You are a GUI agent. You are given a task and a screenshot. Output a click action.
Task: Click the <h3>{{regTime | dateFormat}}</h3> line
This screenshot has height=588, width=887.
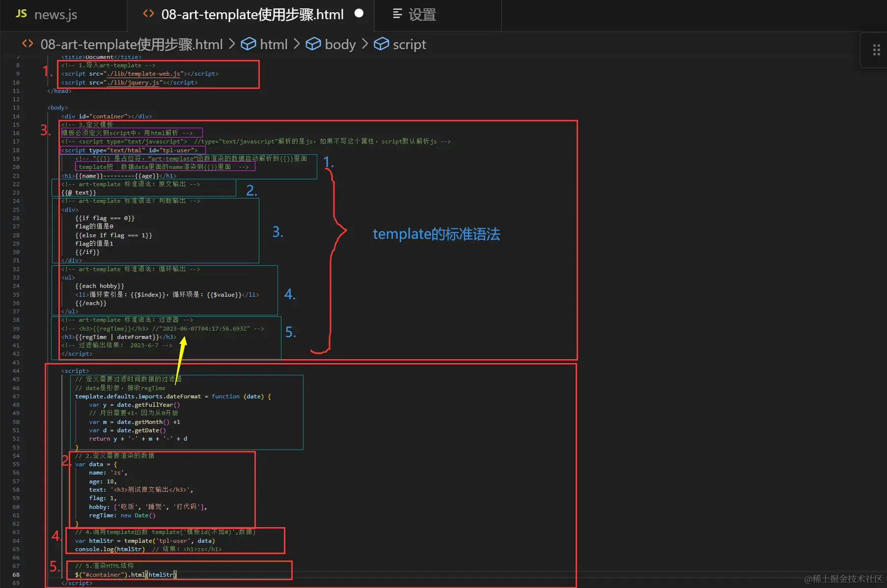119,337
